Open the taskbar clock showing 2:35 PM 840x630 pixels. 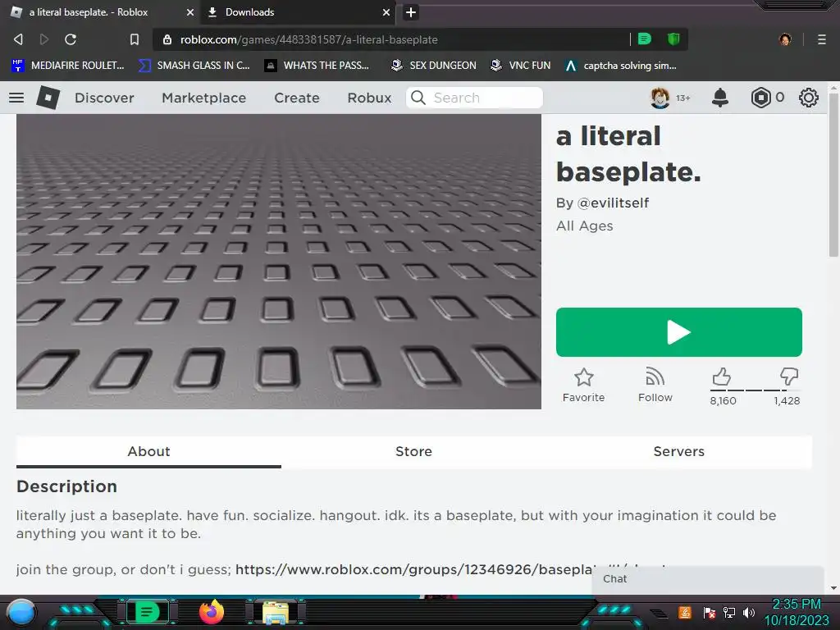[x=796, y=612]
